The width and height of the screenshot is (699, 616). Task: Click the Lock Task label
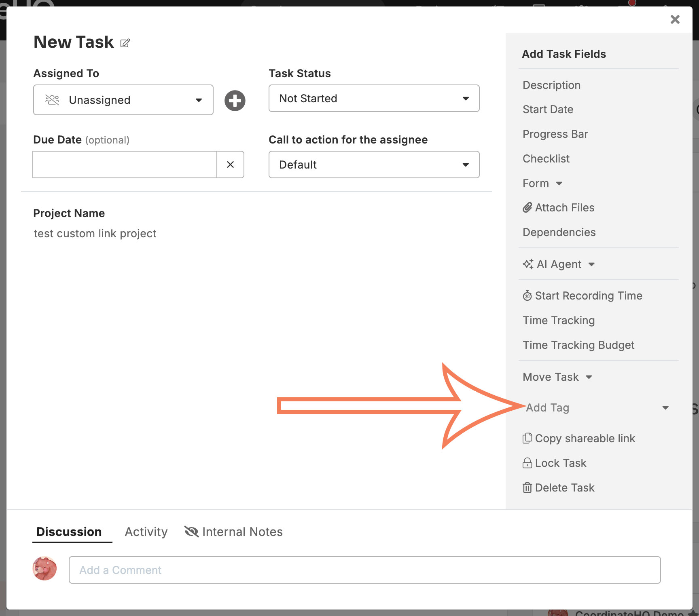561,463
